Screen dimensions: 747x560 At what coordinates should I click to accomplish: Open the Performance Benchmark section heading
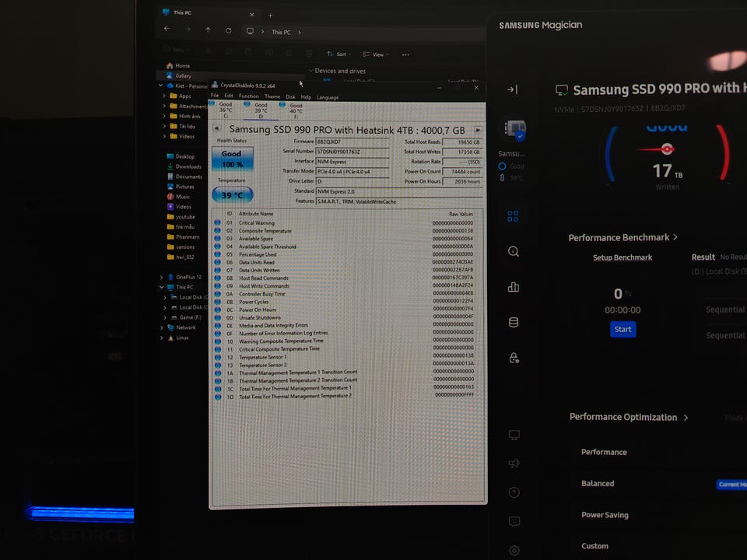pyautogui.click(x=622, y=237)
